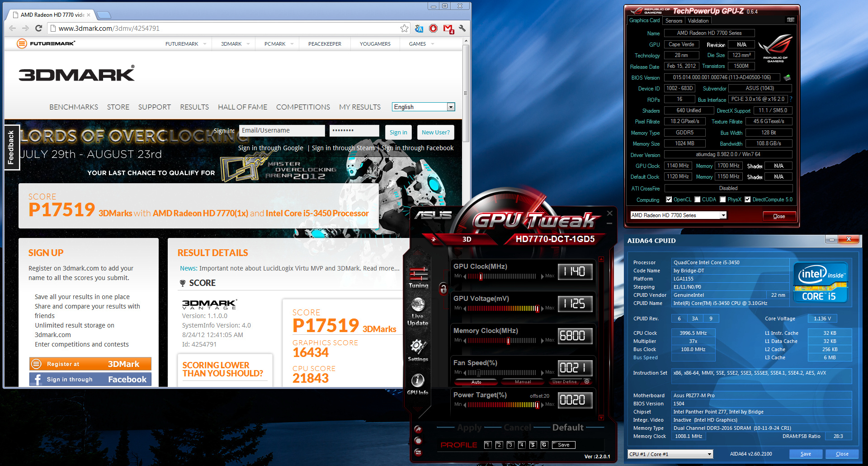Load GPU Tweak profile 3
Image resolution: width=868 pixels, height=466 pixels.
510,445
